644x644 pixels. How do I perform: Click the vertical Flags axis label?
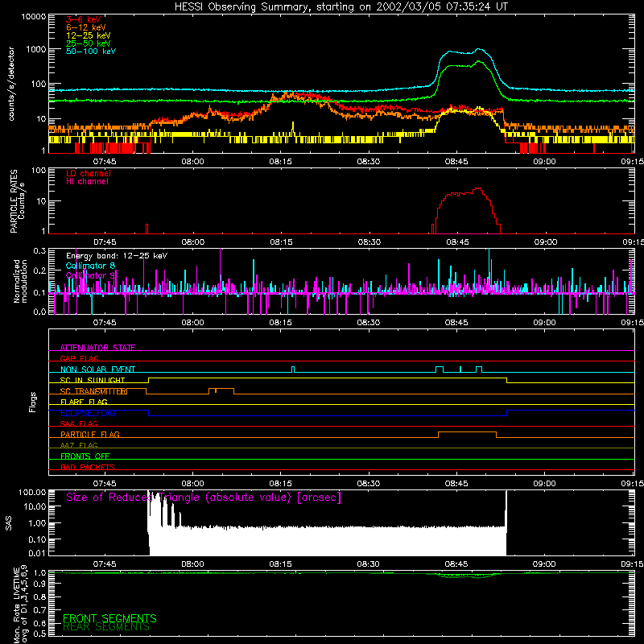32,402
